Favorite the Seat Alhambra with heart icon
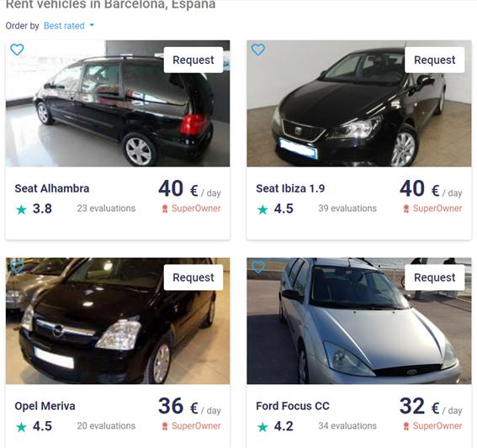This screenshot has height=448, width=477. point(17,50)
